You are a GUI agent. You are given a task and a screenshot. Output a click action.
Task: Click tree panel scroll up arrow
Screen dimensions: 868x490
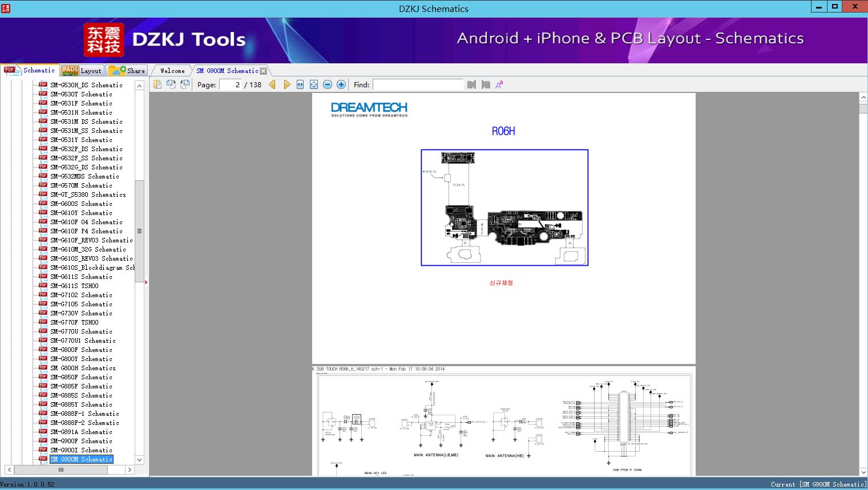(139, 85)
